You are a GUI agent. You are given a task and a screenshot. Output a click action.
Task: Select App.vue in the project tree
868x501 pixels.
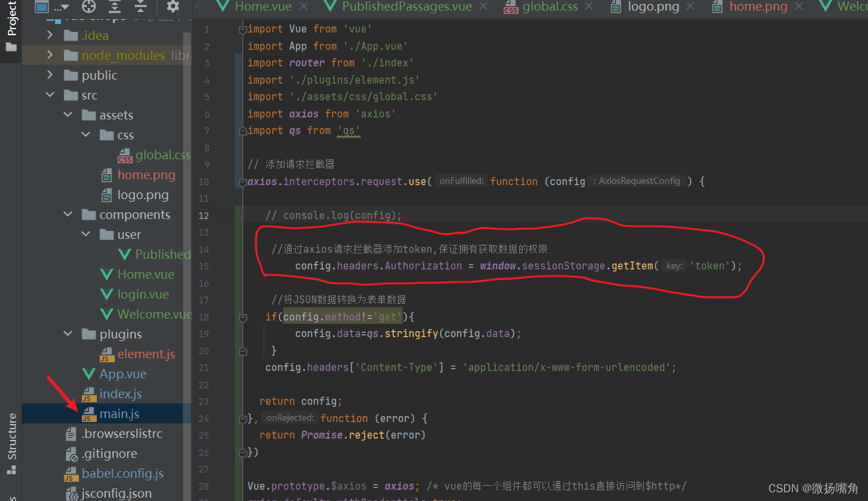[x=123, y=374]
